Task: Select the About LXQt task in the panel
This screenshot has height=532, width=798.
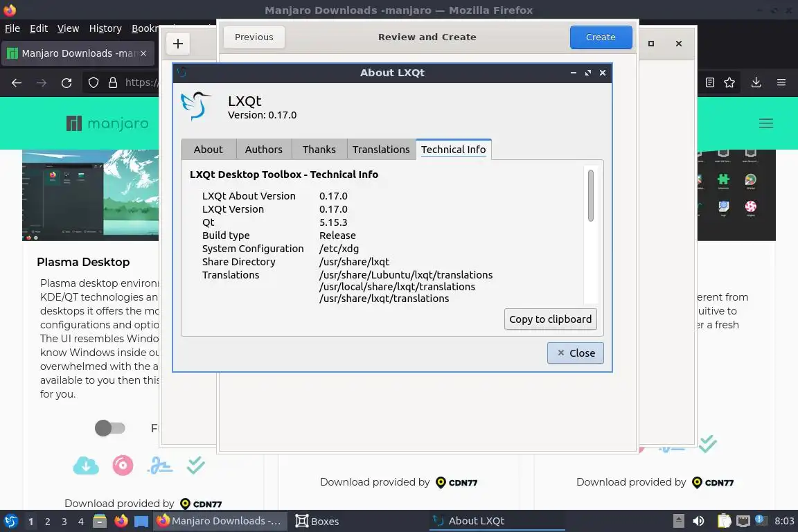Action: point(497,521)
